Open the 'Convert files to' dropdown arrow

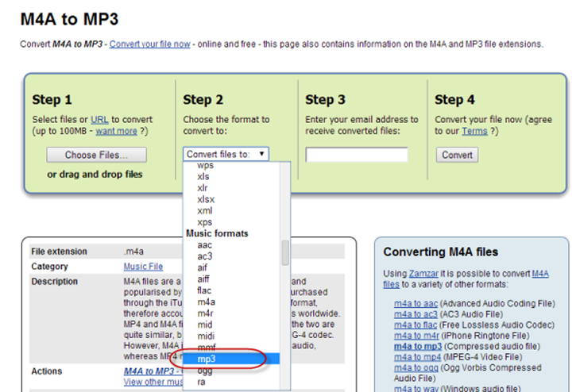(261, 154)
